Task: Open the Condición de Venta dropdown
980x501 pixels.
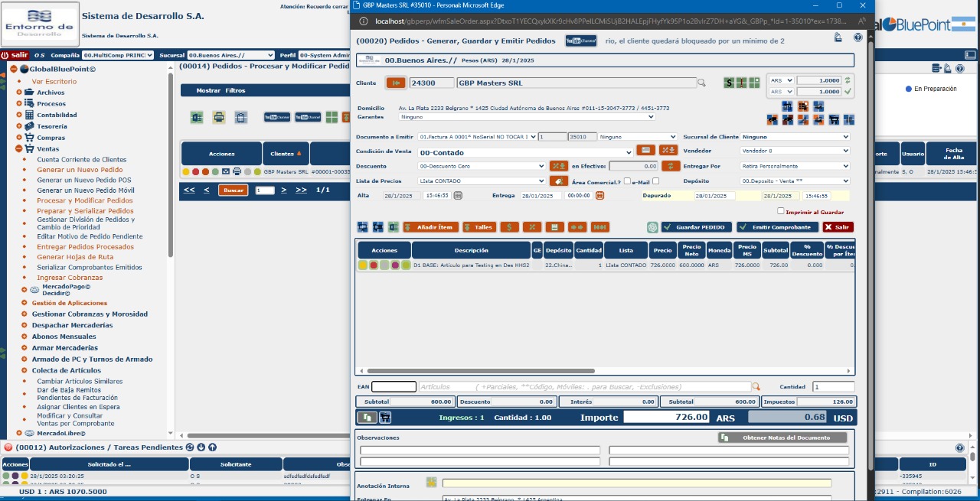Action: (525, 152)
